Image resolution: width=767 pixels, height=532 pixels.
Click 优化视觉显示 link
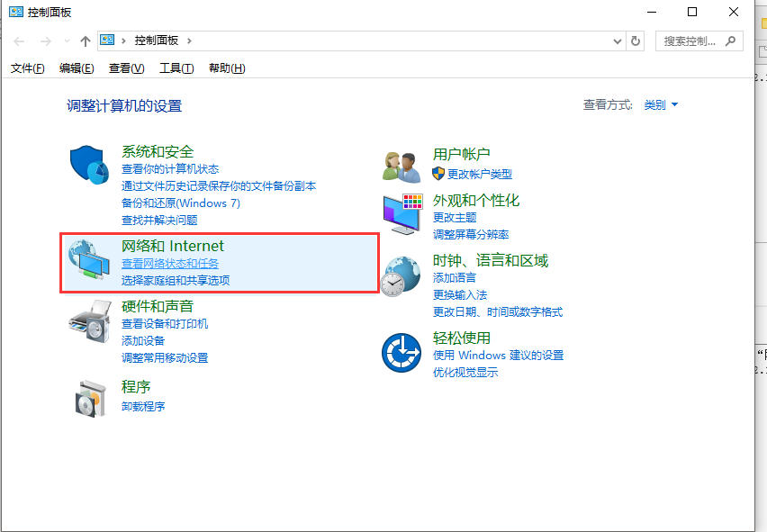[465, 373]
